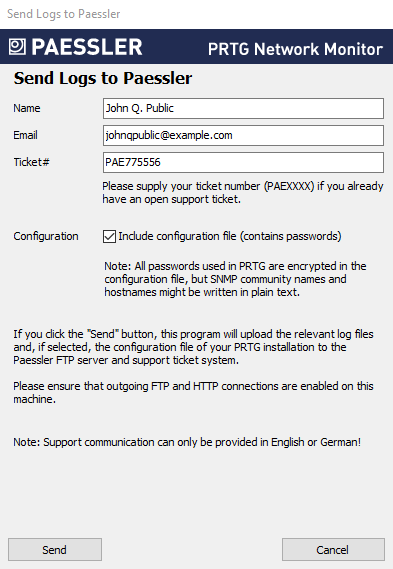Click the note about encrypted passwords
Viewport: 393px width, 569px height.
pos(235,279)
